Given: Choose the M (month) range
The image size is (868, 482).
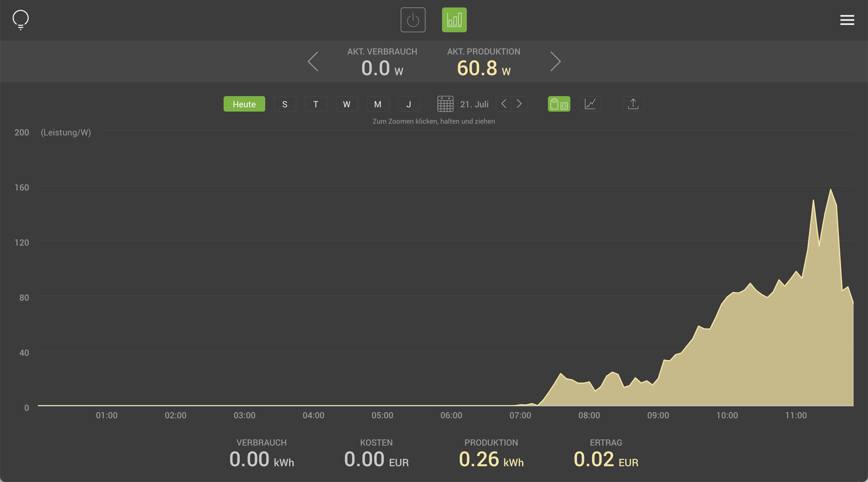Looking at the screenshot, I should tap(378, 104).
